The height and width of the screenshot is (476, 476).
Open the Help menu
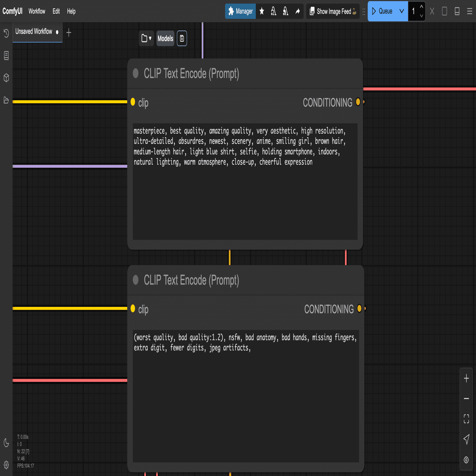click(71, 11)
